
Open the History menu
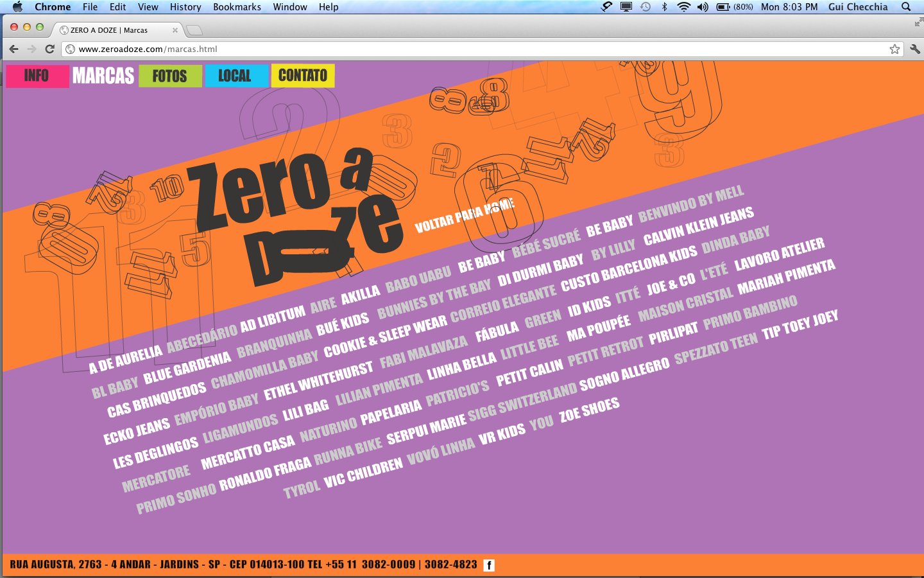point(185,7)
